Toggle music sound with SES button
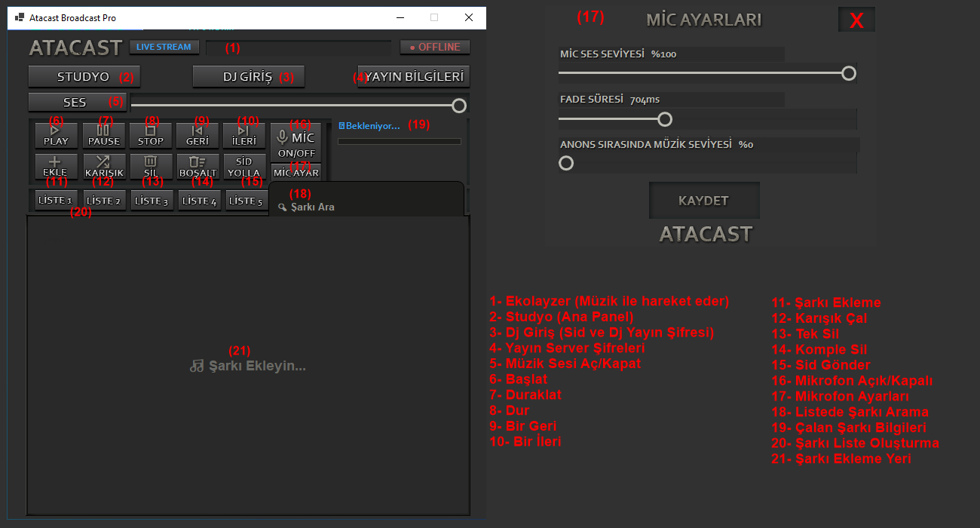 tap(78, 102)
